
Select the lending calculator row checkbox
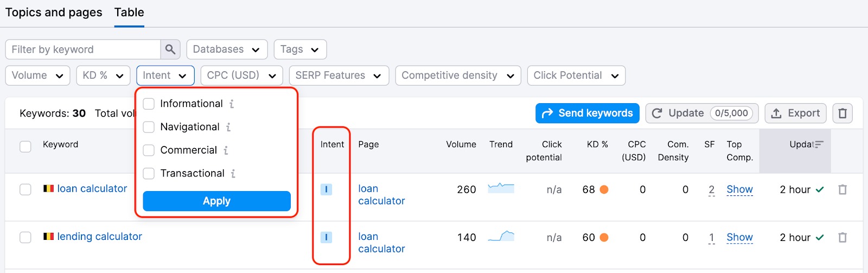coord(25,237)
